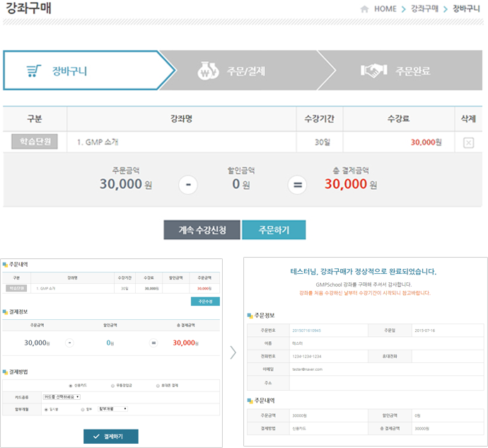Click the HOME house icon in breadcrumb
The image size is (488, 448).
tap(365, 9)
